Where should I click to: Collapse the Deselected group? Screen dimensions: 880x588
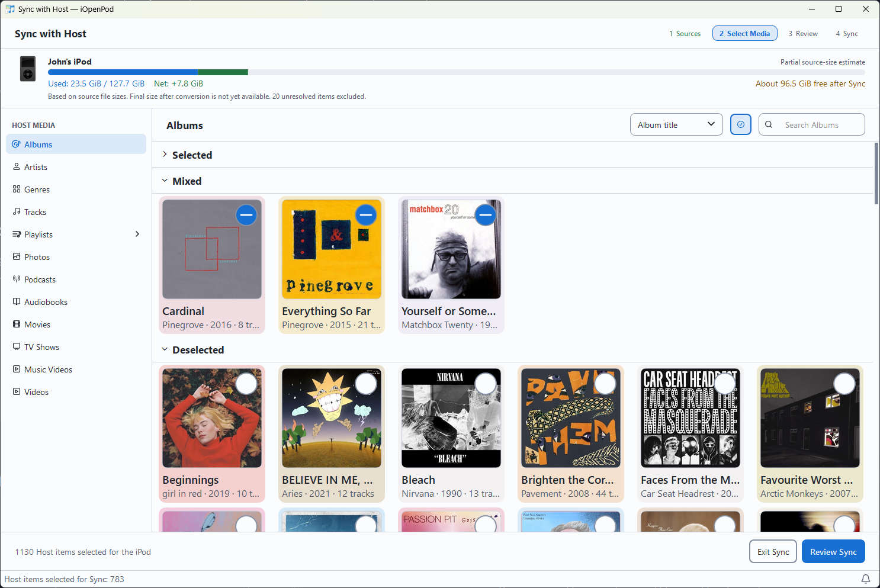(x=165, y=349)
